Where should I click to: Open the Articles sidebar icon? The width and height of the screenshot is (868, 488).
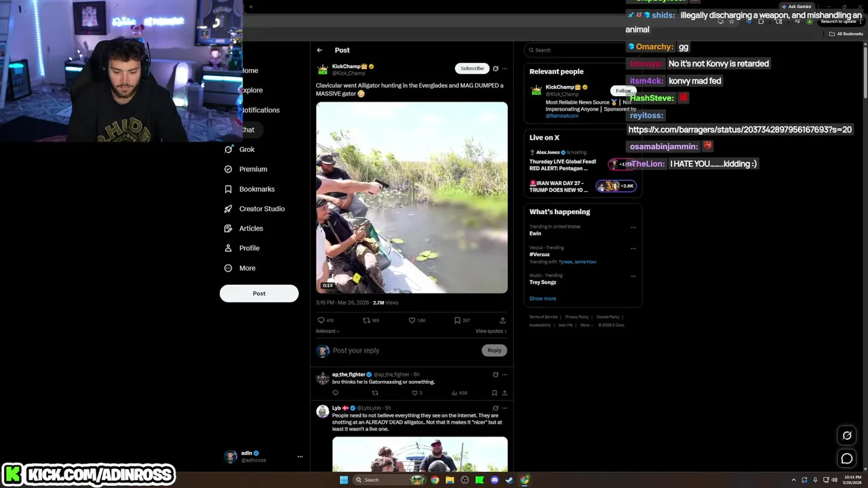coord(229,228)
